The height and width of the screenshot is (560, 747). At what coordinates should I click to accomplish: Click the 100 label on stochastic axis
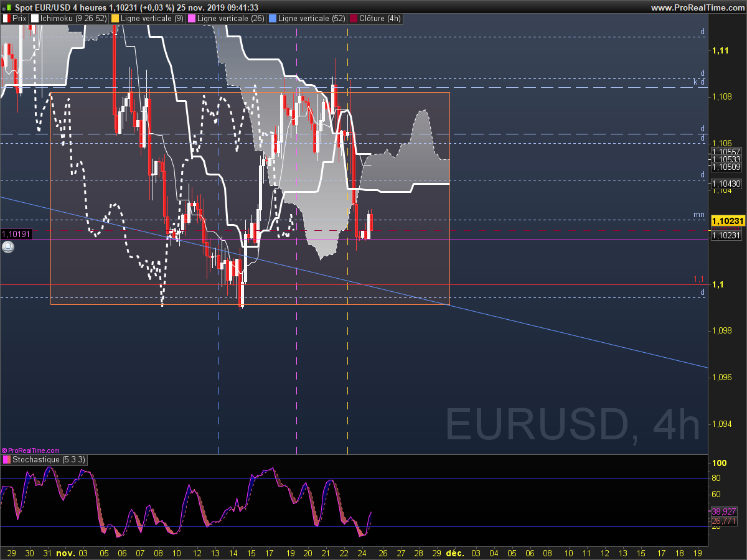(x=720, y=464)
